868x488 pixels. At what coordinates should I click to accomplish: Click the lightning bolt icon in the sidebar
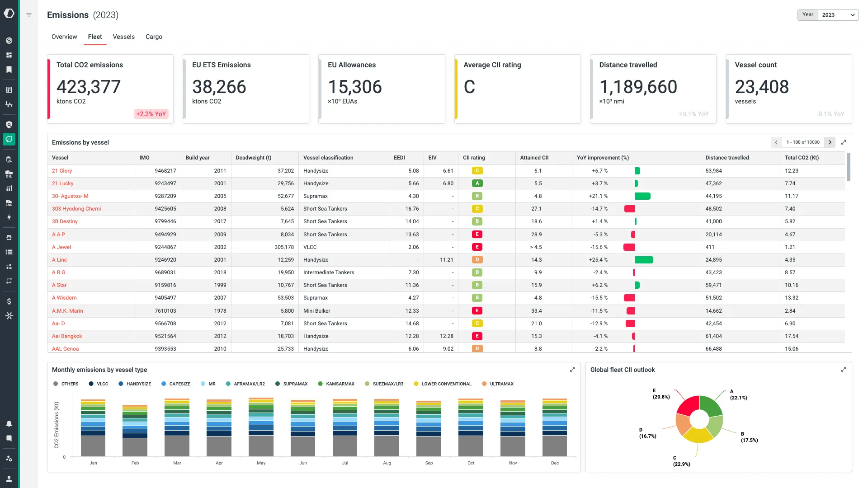point(9,217)
